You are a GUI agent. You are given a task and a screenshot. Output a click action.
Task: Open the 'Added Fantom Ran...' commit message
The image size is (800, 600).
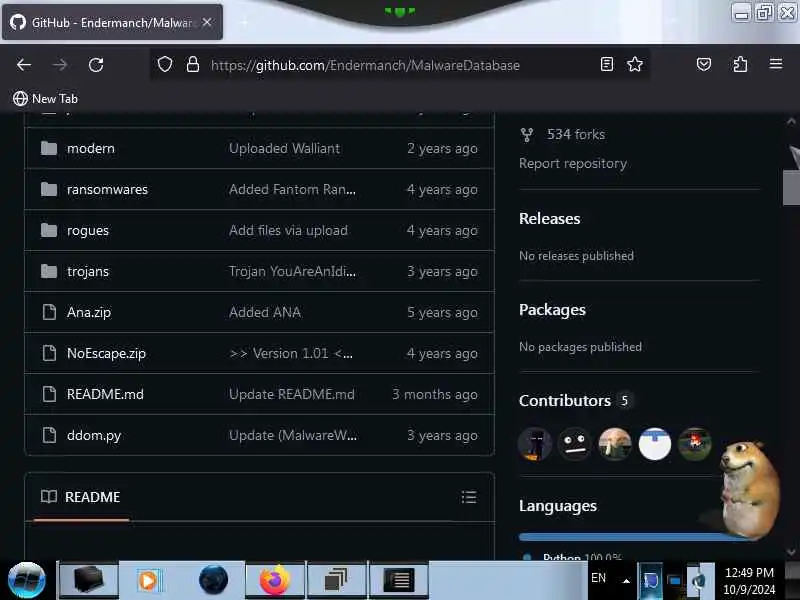(292, 189)
